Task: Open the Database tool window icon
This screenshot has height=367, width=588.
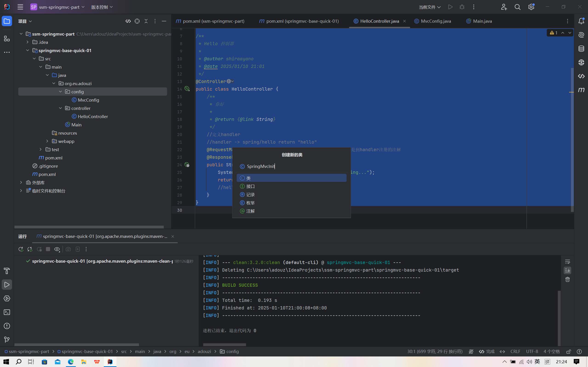Action: pyautogui.click(x=581, y=49)
